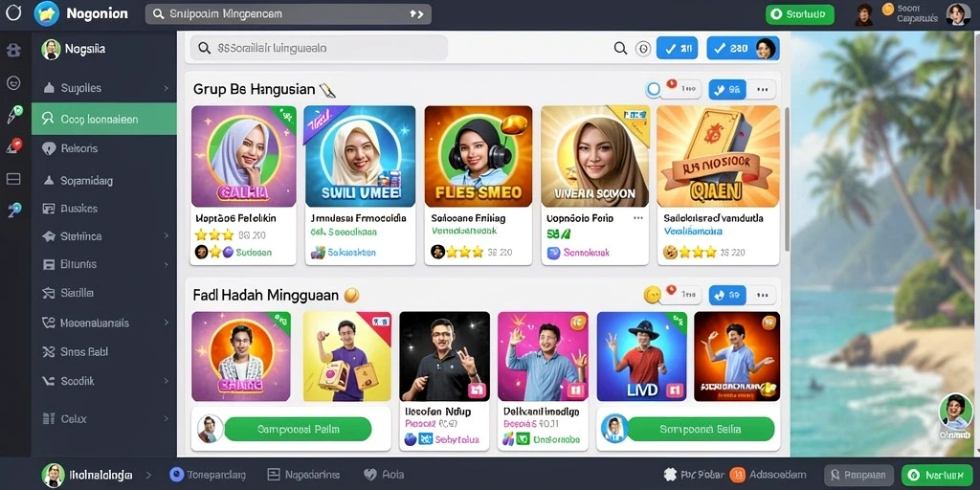Open the GALHIA card thumbnail in first row

pos(244,156)
